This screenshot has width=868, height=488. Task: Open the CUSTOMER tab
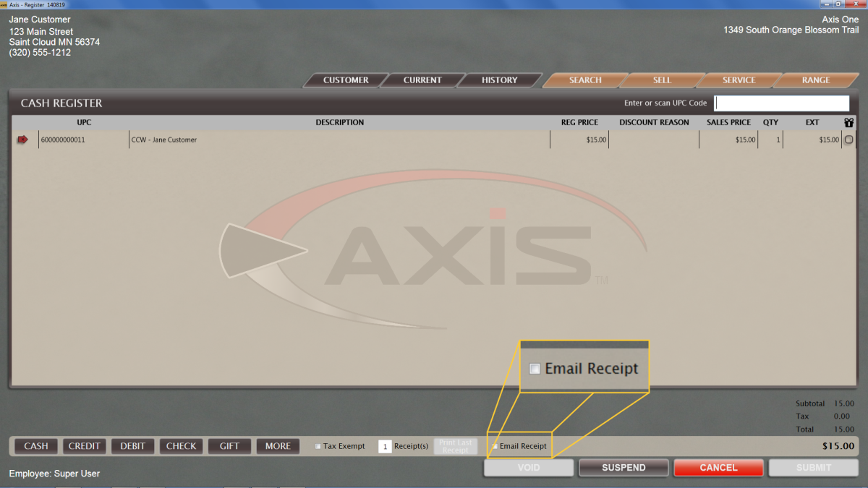coord(346,80)
